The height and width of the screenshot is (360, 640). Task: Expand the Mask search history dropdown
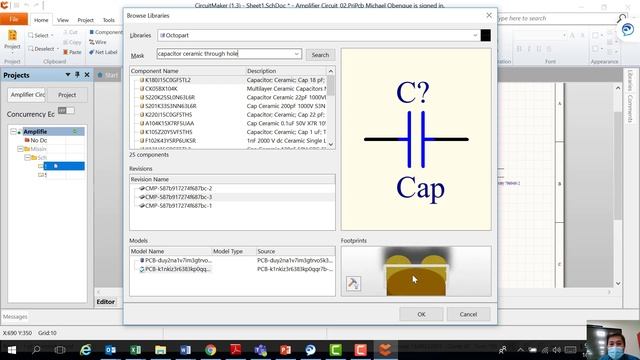(x=296, y=54)
